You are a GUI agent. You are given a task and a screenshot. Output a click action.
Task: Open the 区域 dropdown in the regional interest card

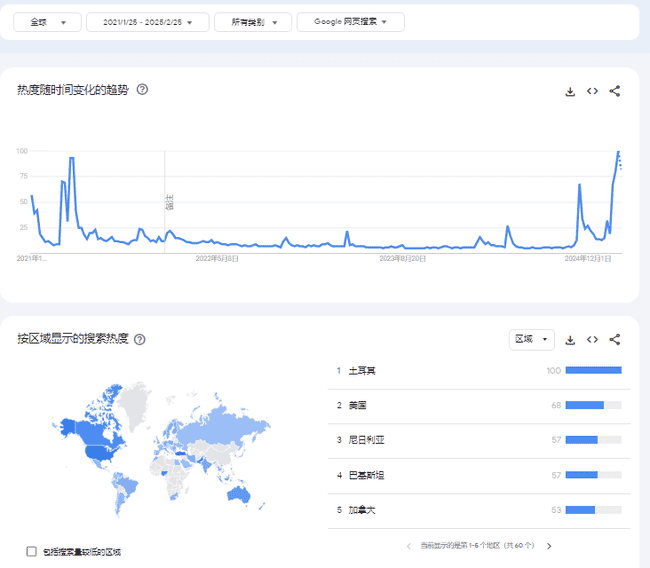[531, 340]
